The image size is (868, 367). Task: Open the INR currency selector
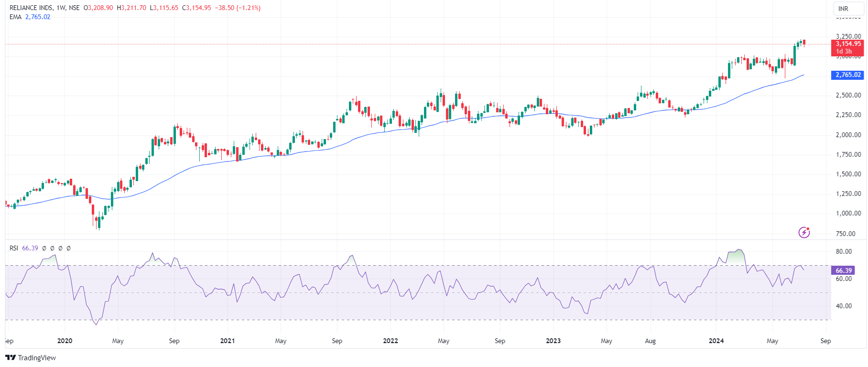(843, 9)
